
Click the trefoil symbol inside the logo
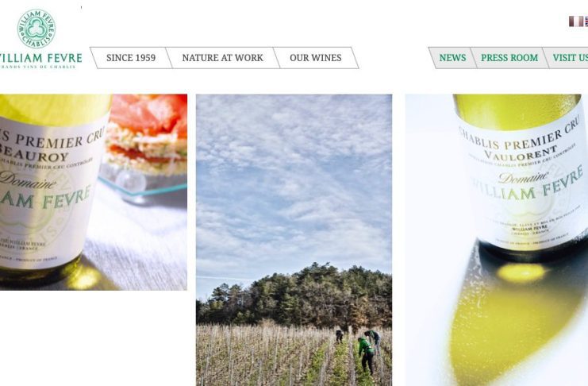pos(37,28)
